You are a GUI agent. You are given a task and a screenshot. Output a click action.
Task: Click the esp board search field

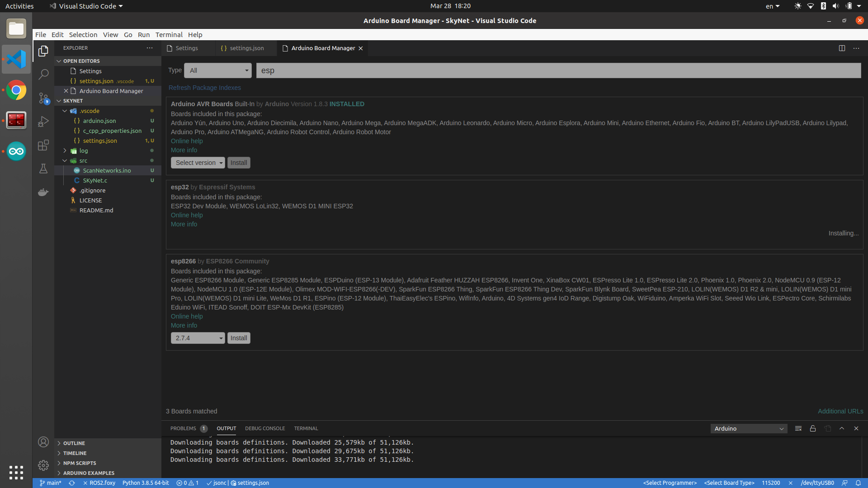coord(558,70)
